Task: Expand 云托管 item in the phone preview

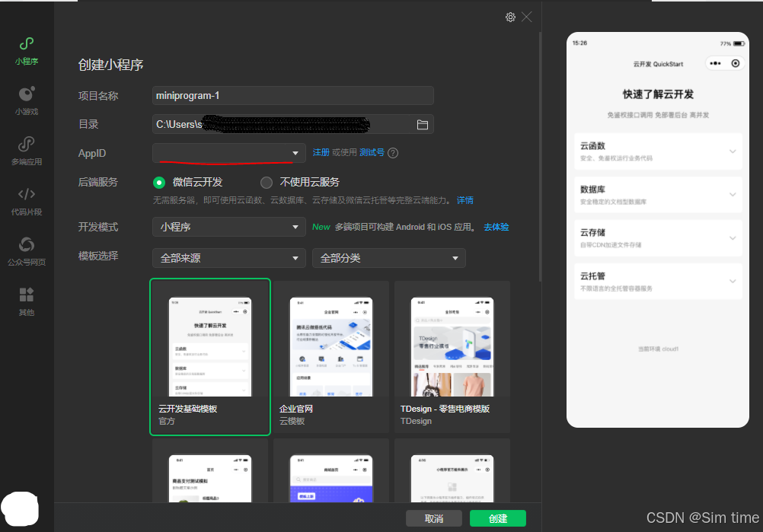Action: 658,281
